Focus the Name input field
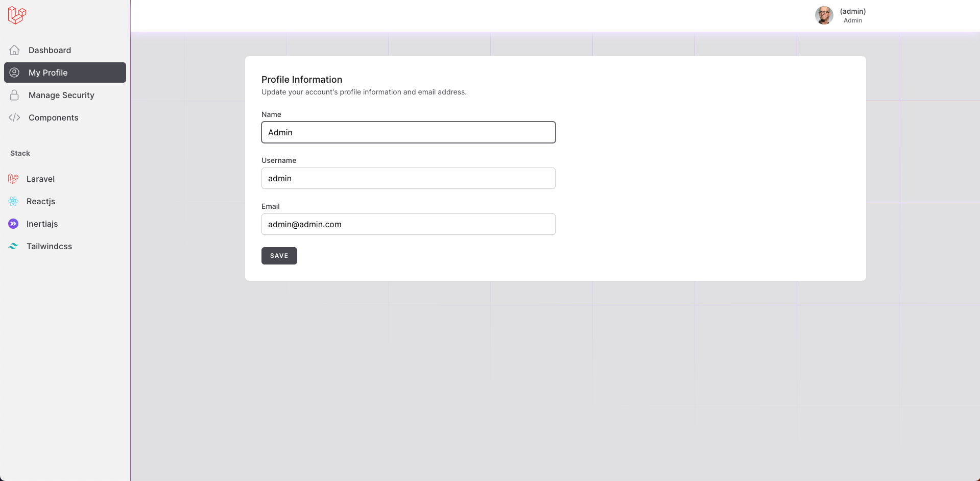Screen dimensions: 980x481 (x=408, y=132)
